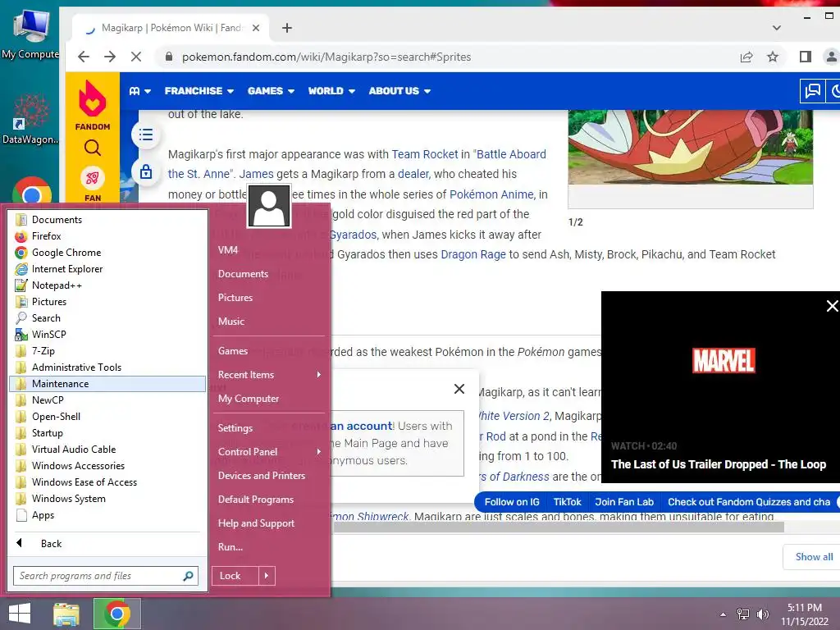Click the Show all downloads button
Screen dimensions: 840x630
point(813,557)
